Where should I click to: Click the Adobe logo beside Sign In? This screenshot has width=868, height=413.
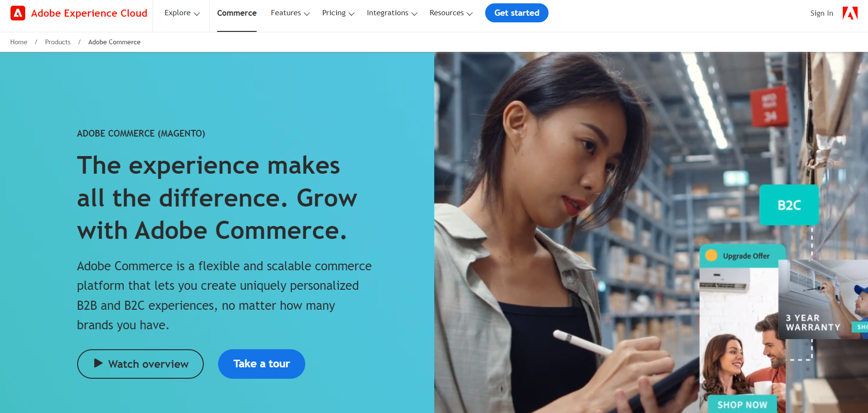(850, 13)
